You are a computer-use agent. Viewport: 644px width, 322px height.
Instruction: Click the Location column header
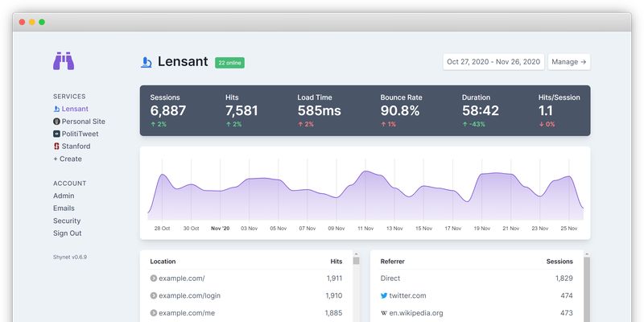click(x=163, y=262)
